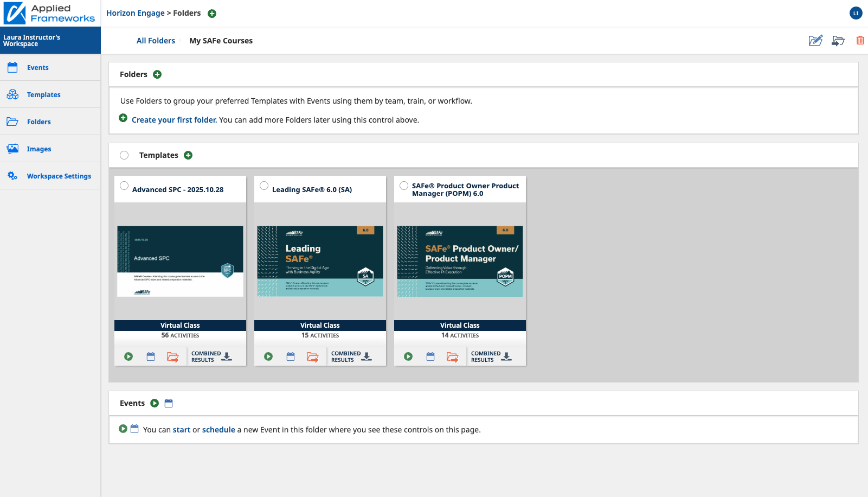The width and height of the screenshot is (868, 497).
Task: Open the SAFe Product Owner/Product Manager thumbnail
Action: point(460,261)
